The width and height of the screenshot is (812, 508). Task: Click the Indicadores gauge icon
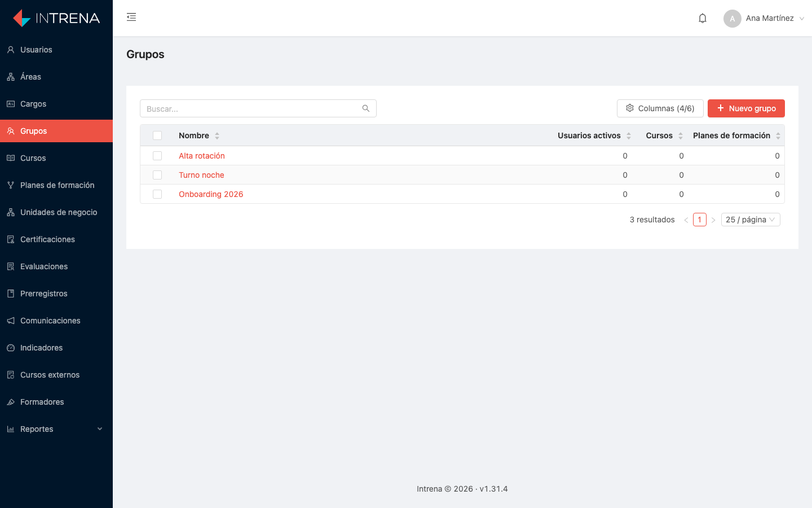click(11, 348)
